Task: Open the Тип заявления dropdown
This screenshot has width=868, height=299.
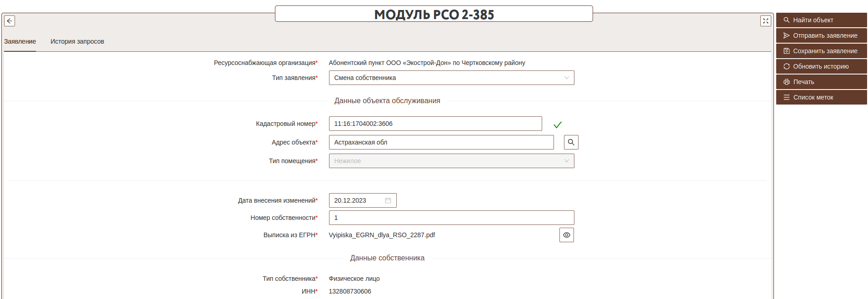Action: click(x=451, y=78)
